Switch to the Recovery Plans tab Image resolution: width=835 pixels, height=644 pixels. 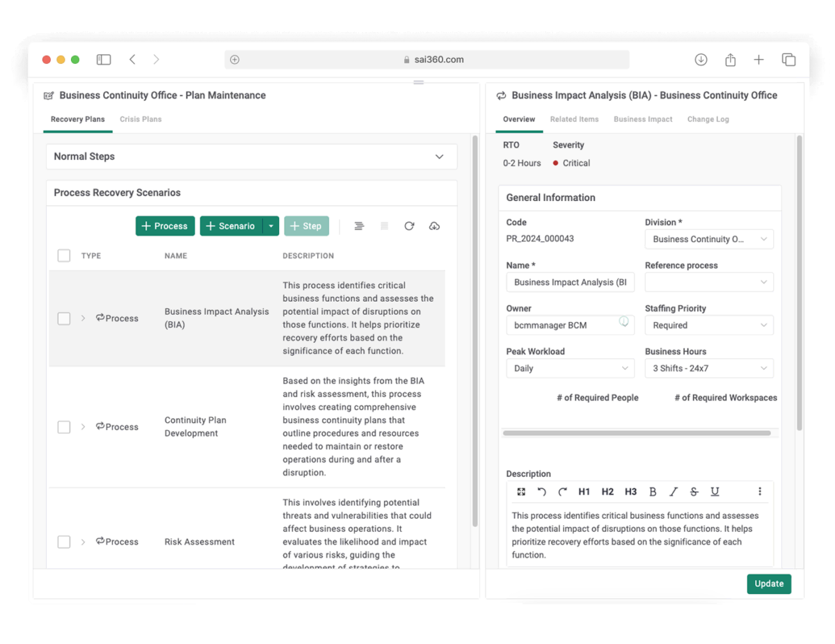point(77,120)
